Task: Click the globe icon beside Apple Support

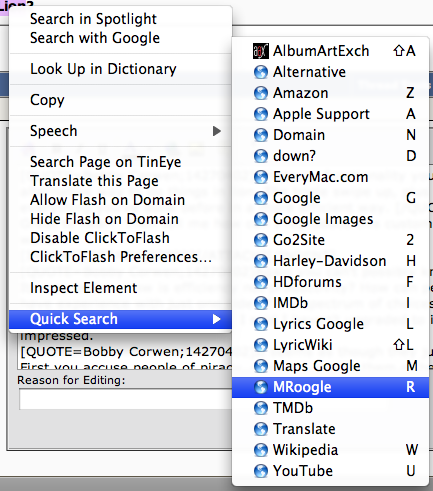Action: click(261, 114)
